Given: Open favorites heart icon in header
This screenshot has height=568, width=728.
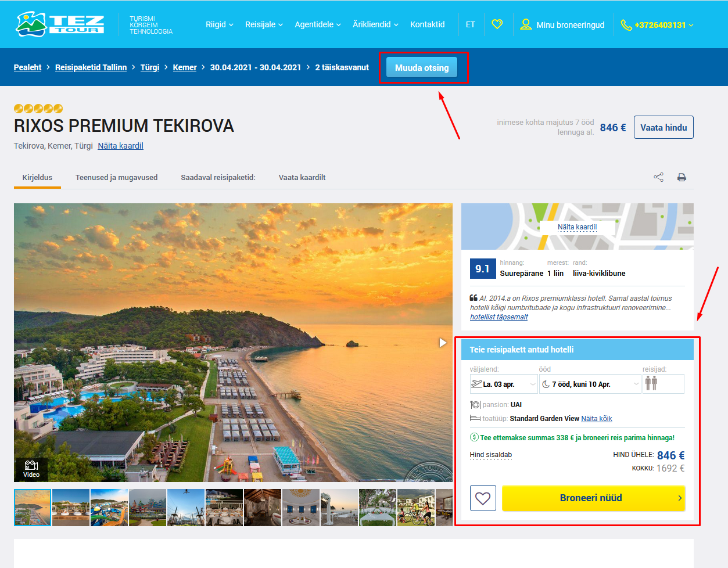Looking at the screenshot, I should pyautogui.click(x=497, y=24).
